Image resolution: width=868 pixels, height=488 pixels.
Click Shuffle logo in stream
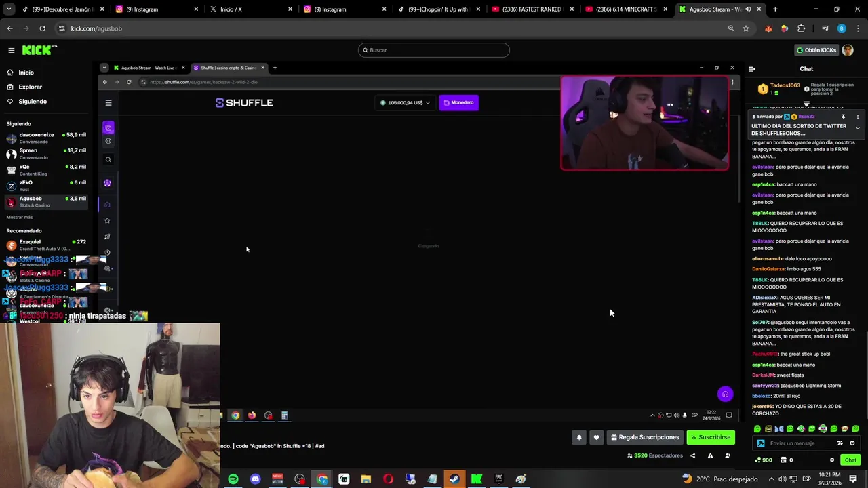click(244, 103)
